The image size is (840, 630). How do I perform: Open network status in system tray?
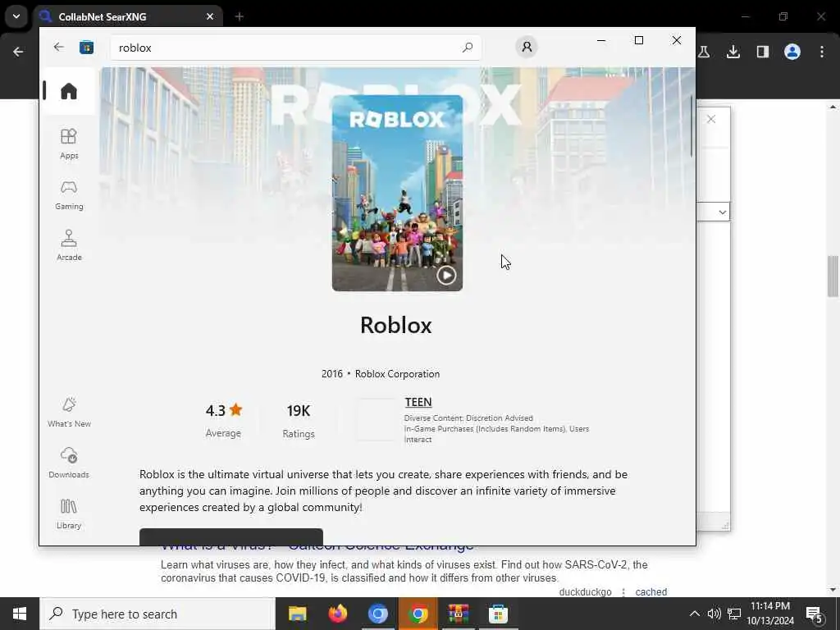point(734,614)
